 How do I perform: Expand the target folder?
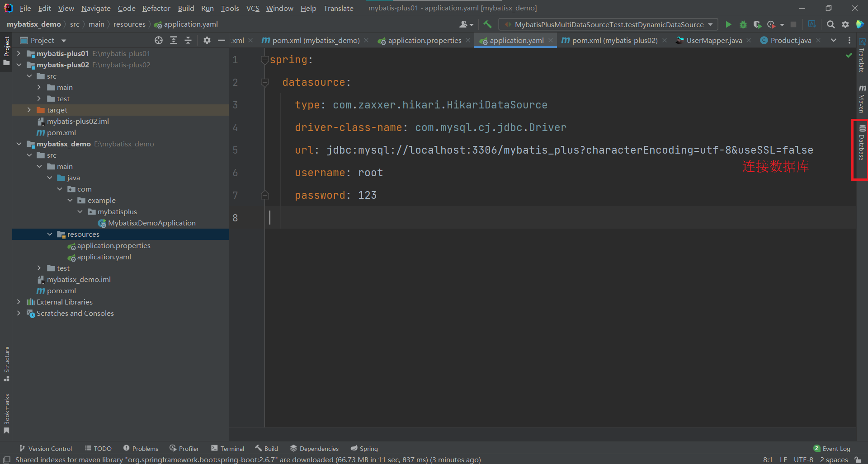tap(29, 110)
